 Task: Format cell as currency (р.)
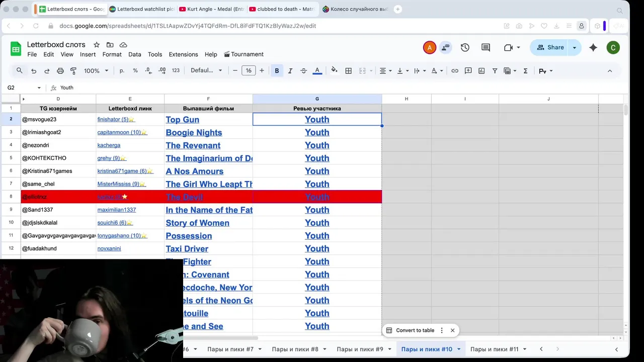(122, 71)
